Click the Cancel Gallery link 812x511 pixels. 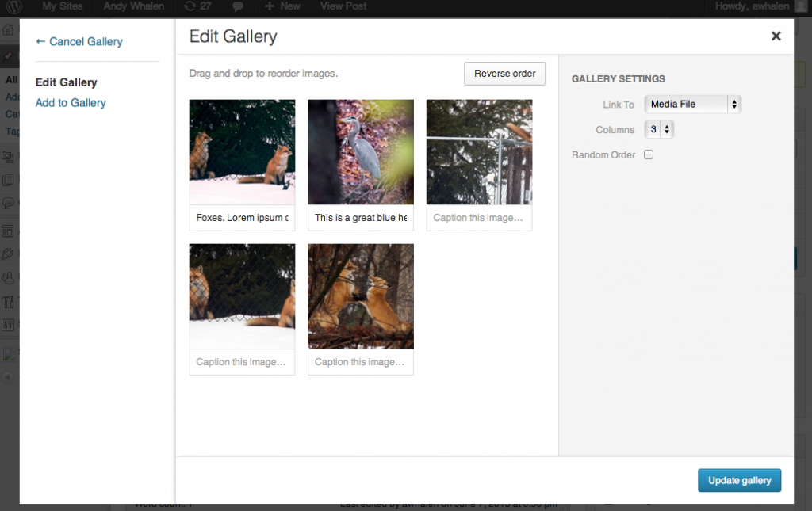pos(79,41)
